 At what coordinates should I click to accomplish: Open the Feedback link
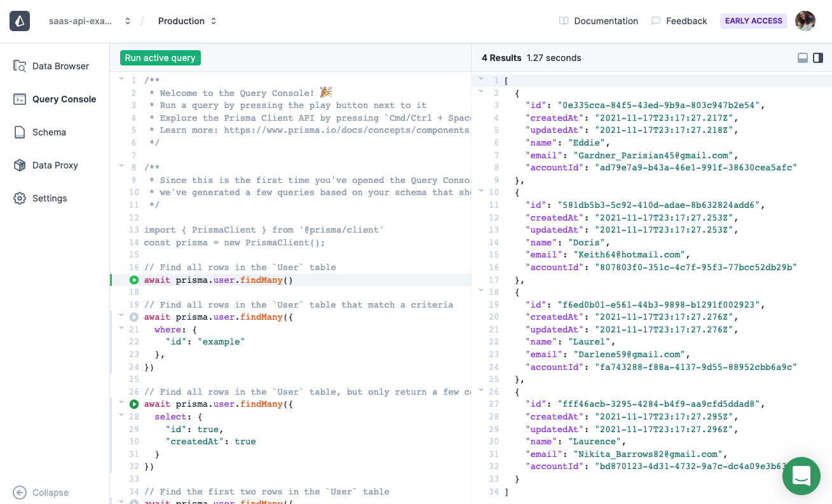pos(679,21)
